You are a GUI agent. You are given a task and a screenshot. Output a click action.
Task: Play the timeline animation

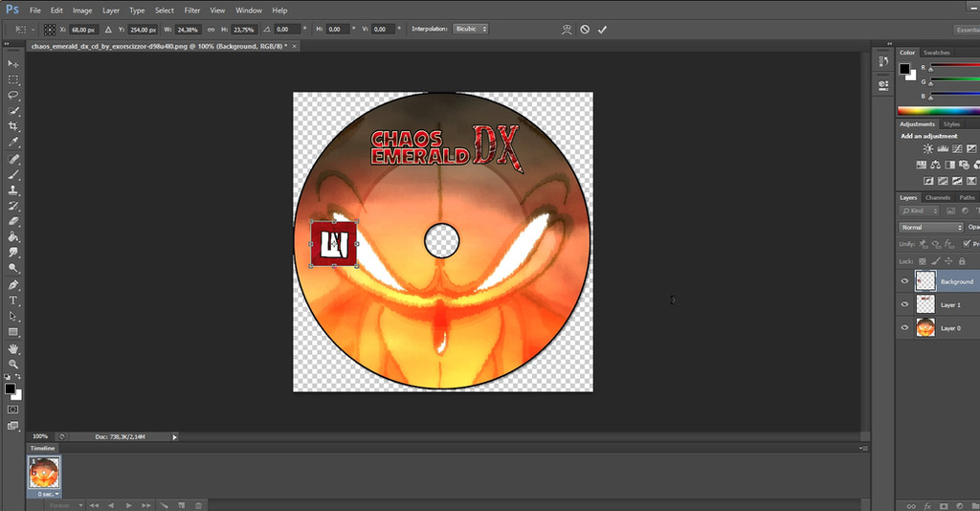tap(129, 505)
